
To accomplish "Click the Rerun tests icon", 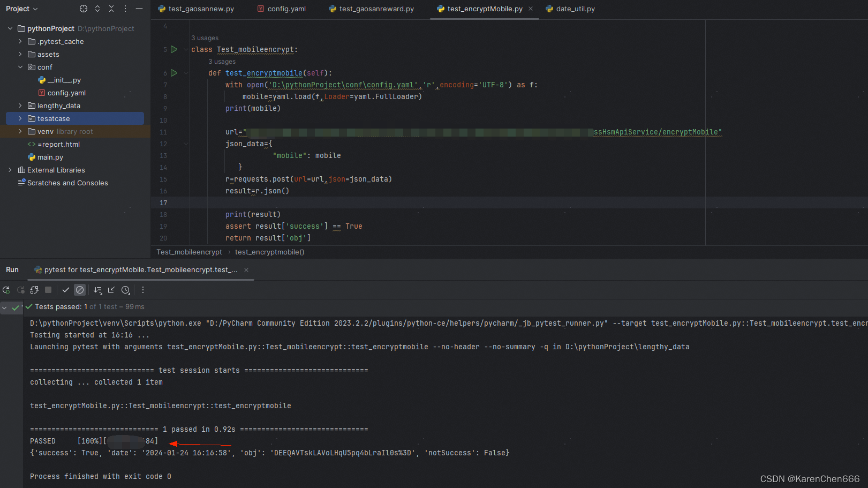I will click(6, 290).
